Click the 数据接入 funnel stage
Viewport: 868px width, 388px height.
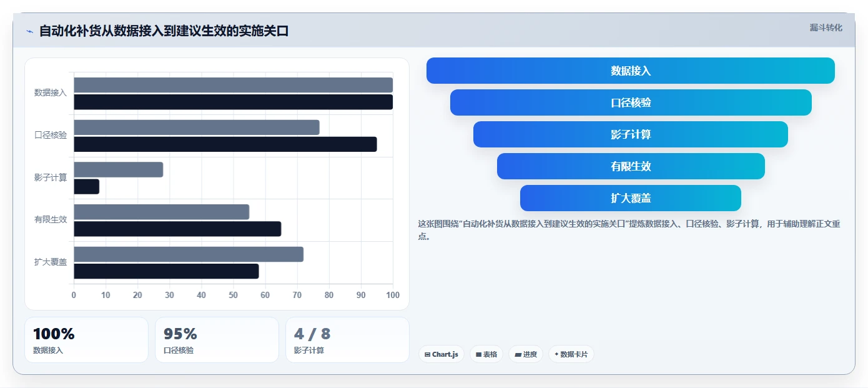631,71
